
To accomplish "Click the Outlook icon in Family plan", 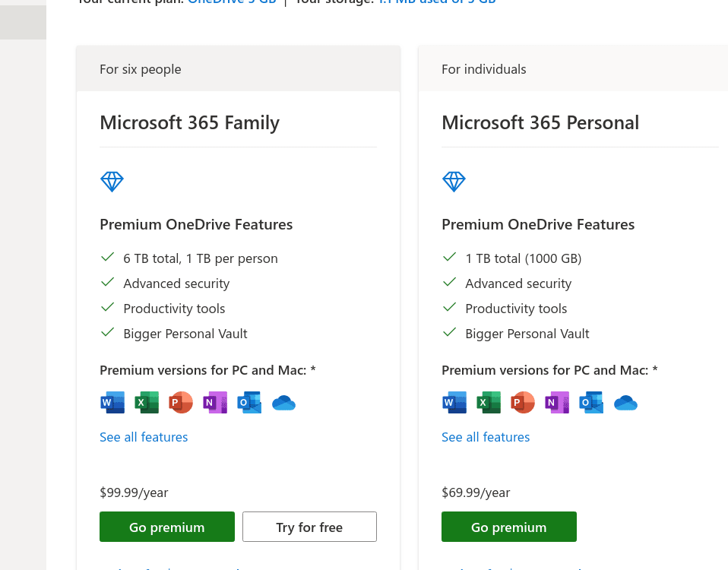I will click(249, 402).
